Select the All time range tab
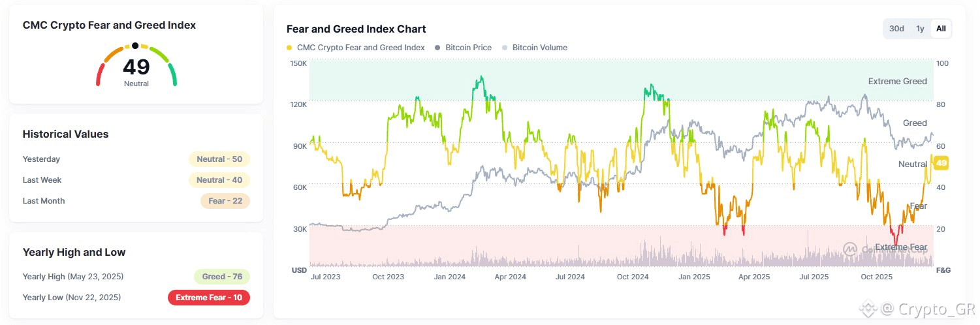 click(x=941, y=29)
